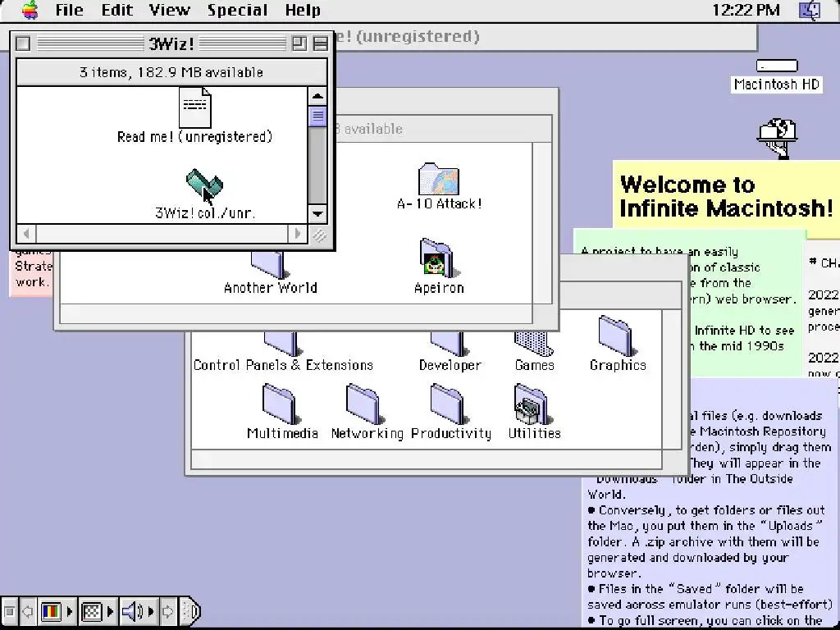Viewport: 840px width, 630px height.
Task: Open the Special menu
Action: tap(237, 10)
